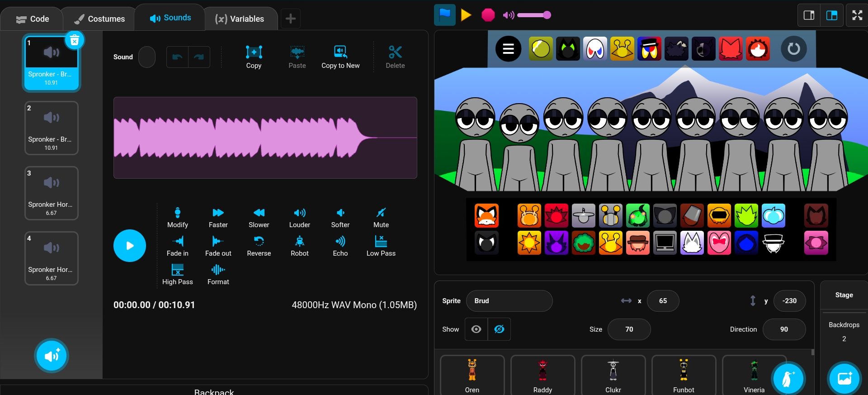Delete the sound selection with scissors

(395, 57)
